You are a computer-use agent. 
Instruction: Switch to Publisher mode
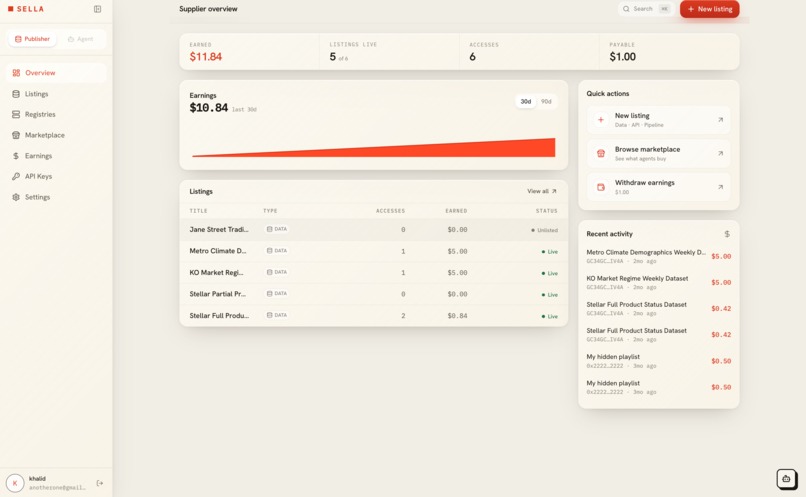tap(32, 39)
